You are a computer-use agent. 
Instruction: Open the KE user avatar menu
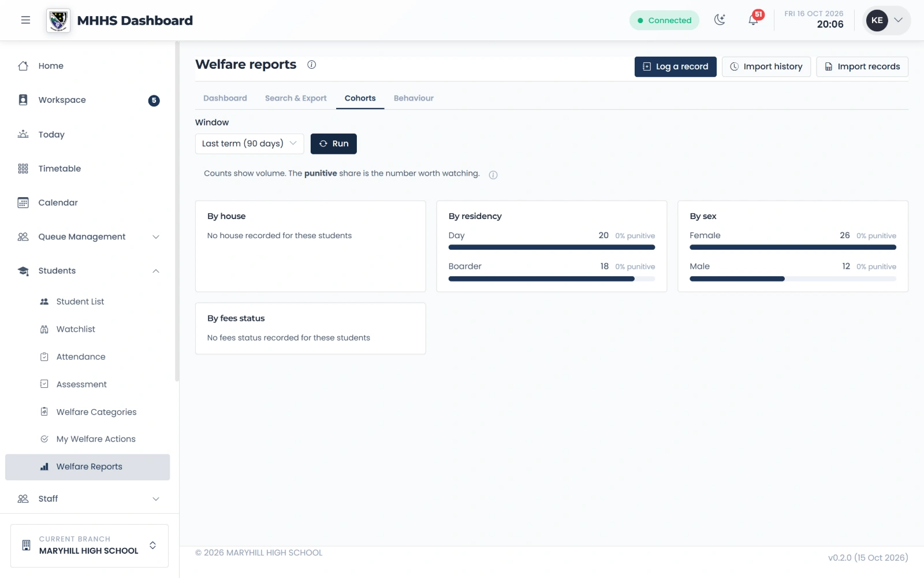pos(887,20)
